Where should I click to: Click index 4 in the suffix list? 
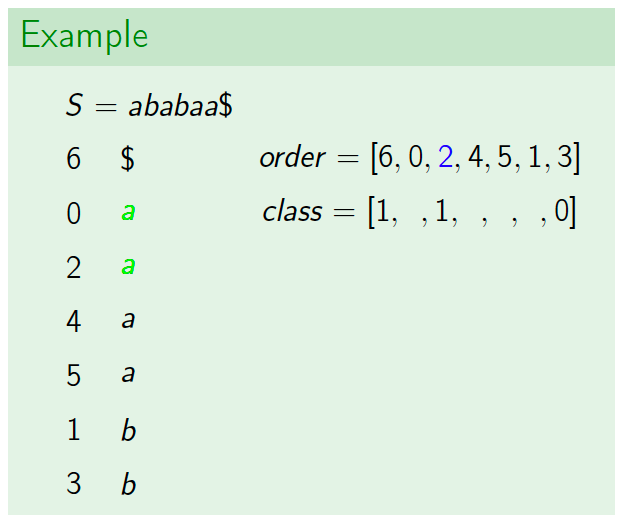coord(74,321)
